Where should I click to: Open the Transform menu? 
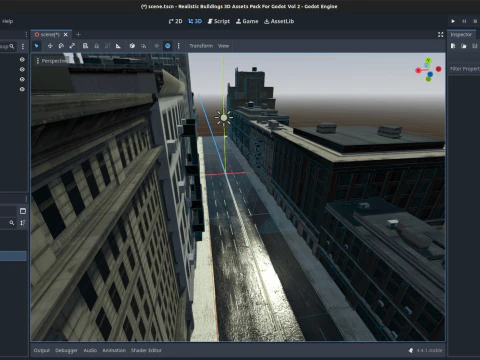201,46
